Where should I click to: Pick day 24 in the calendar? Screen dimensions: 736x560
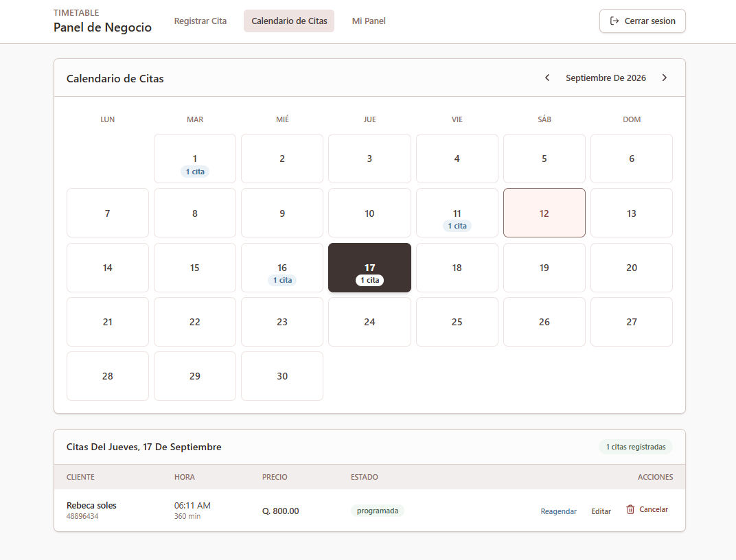tap(369, 322)
